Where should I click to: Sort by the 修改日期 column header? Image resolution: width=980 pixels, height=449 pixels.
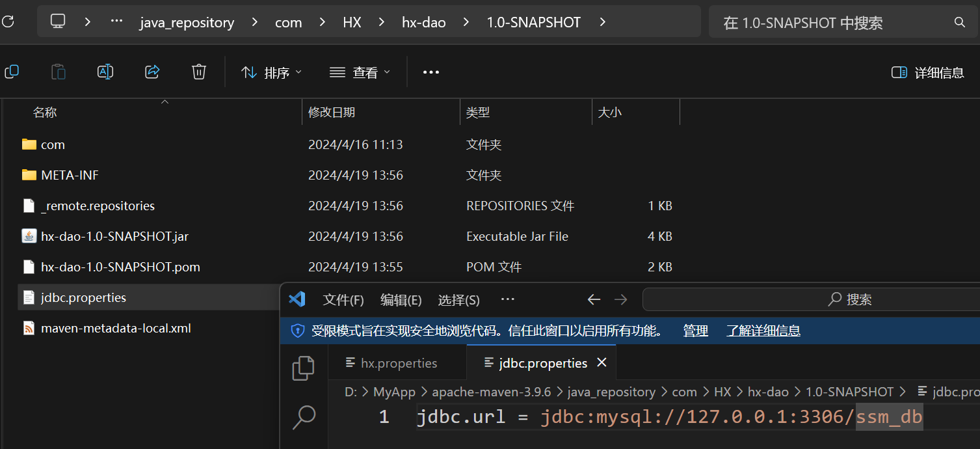coord(332,113)
